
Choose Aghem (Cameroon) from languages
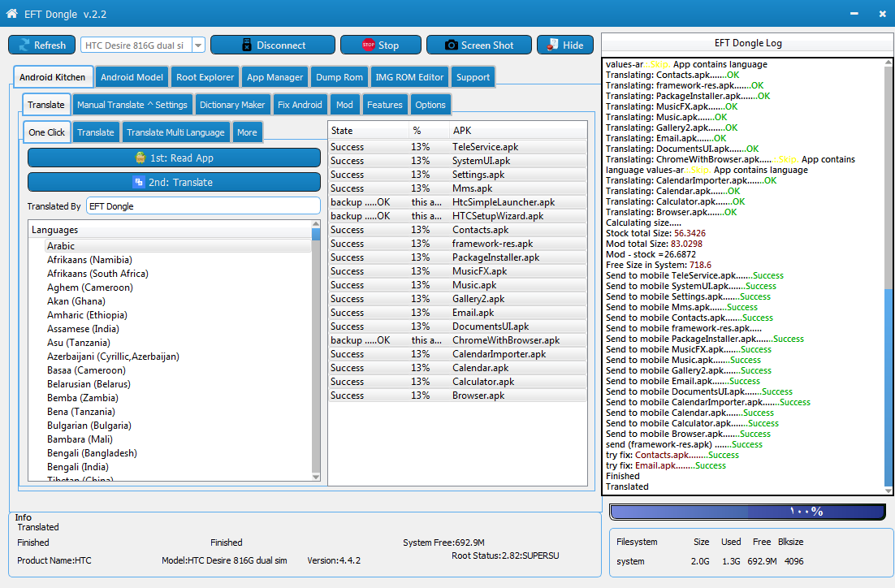pos(90,288)
